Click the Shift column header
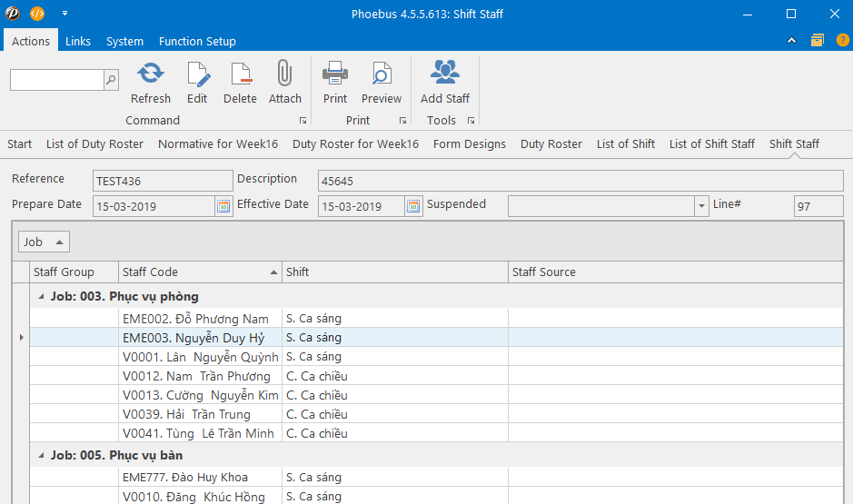Screen dimensions: 853x504 395,272
